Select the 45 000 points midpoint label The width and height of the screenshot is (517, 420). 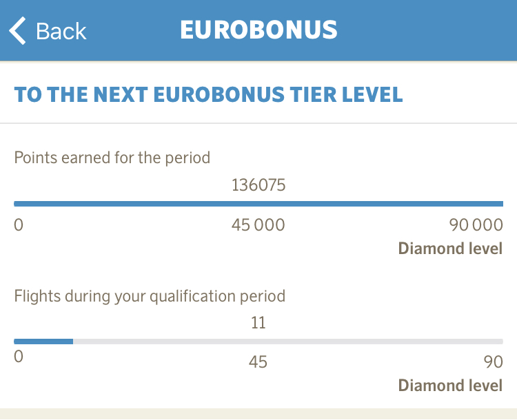pyautogui.click(x=258, y=224)
